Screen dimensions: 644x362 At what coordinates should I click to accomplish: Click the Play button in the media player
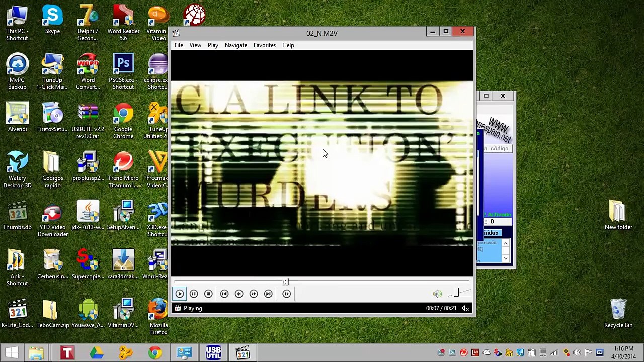point(180,294)
